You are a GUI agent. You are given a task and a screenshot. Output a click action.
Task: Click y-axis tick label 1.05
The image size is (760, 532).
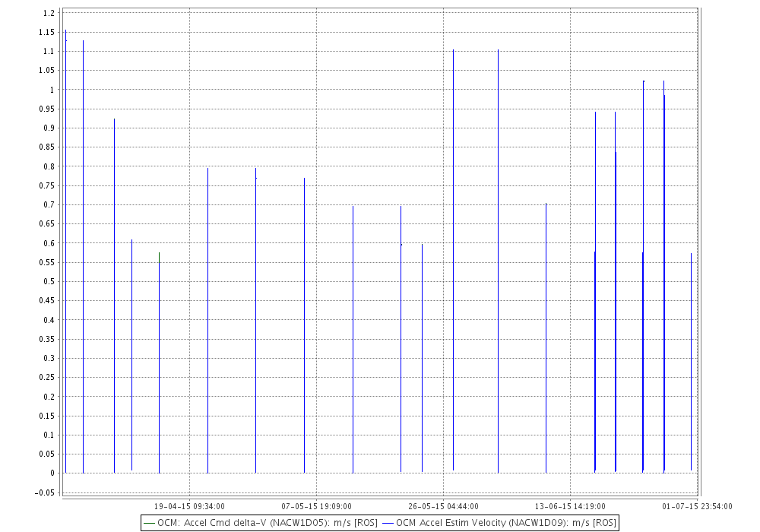click(x=47, y=70)
